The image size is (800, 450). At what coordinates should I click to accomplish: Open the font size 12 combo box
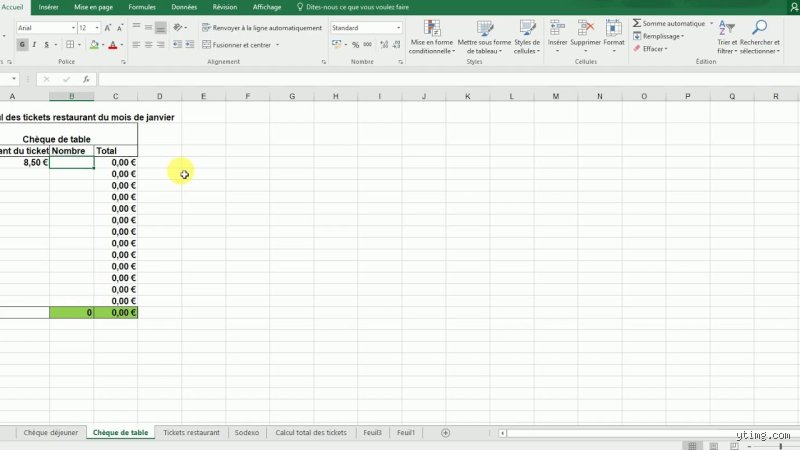tap(89, 28)
